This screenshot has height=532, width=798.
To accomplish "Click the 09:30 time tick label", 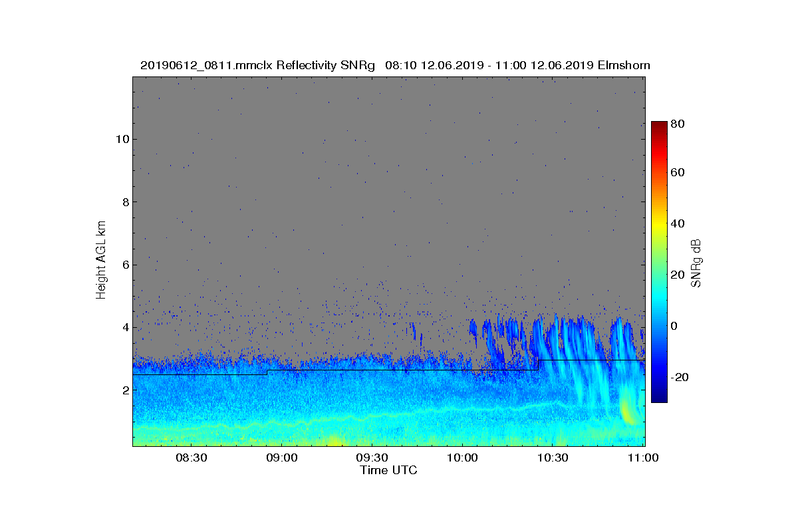I will pyautogui.click(x=372, y=458).
